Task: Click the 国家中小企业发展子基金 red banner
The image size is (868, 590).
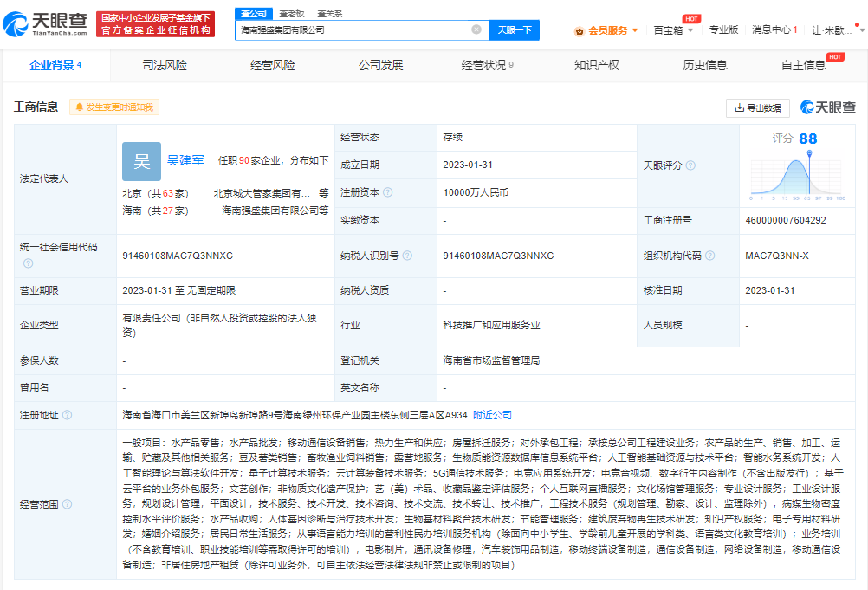Action: (156, 23)
